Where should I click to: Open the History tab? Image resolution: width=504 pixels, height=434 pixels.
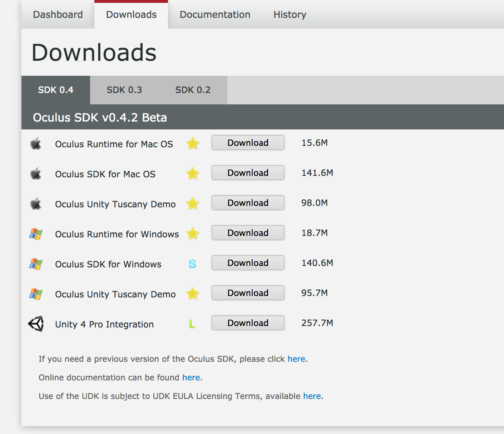(290, 15)
